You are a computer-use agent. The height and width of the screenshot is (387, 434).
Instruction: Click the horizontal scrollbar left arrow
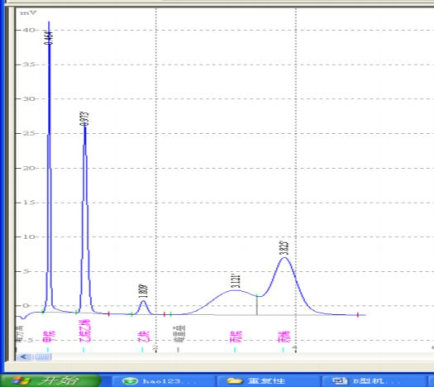(24, 357)
